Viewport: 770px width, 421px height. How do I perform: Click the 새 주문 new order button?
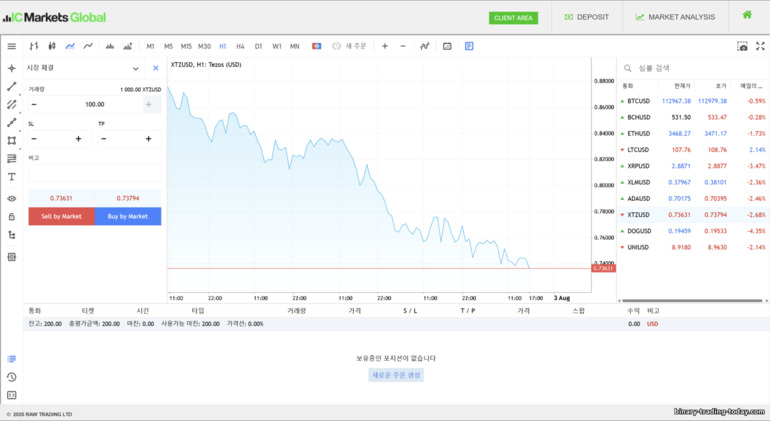[x=349, y=46]
